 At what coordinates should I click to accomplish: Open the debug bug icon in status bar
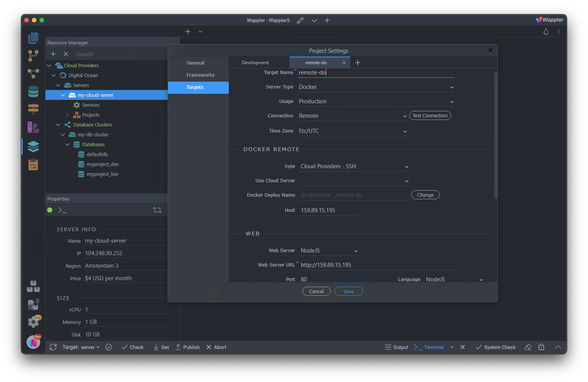(x=541, y=347)
